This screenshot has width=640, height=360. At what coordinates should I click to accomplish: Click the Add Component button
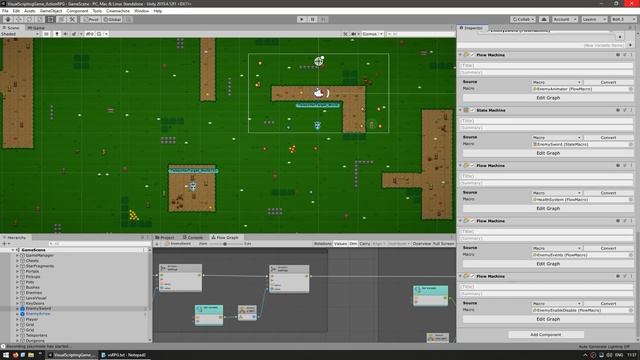546,334
